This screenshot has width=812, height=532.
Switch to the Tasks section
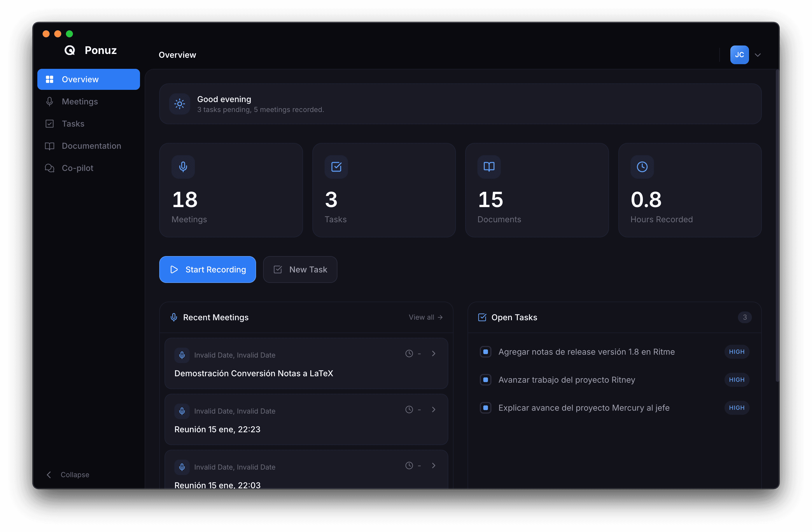tap(73, 124)
